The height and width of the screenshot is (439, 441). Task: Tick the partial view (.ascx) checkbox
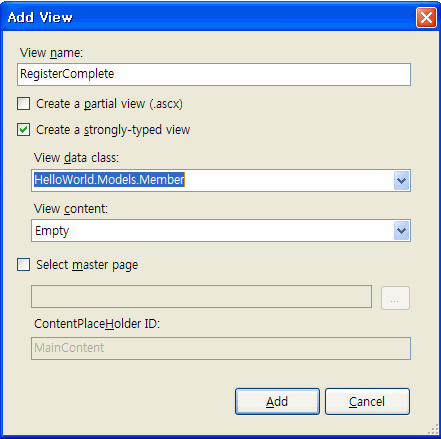tap(24, 104)
